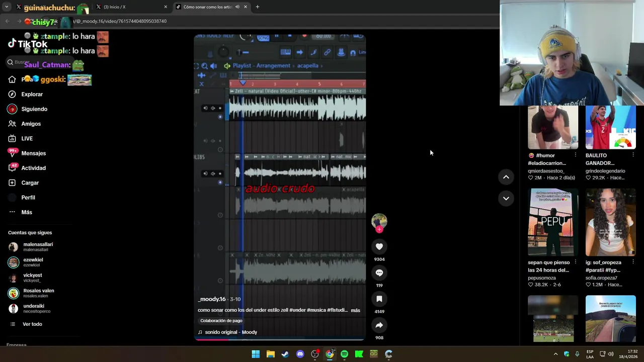Follow the creator via the red plus badge
Image resolution: width=644 pixels, height=362 pixels.
(x=379, y=229)
